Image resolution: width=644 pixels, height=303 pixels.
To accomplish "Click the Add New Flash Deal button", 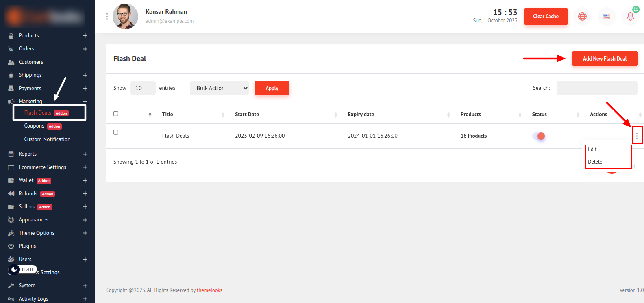I will point(605,58).
